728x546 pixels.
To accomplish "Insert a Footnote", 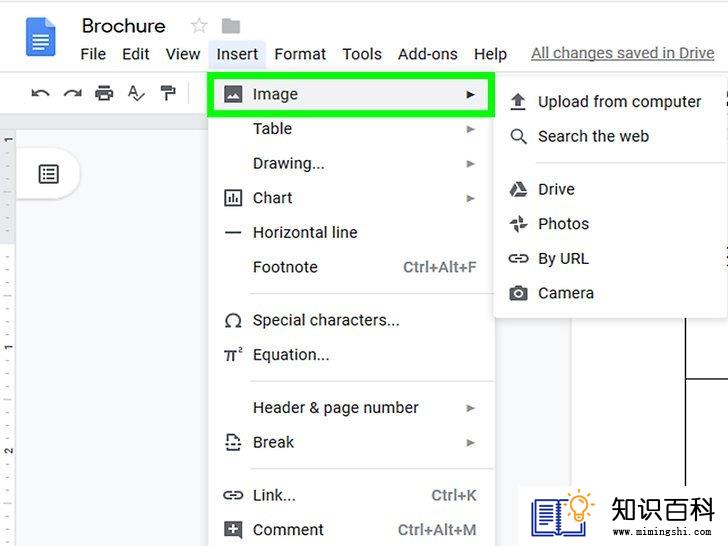I will tap(351, 267).
